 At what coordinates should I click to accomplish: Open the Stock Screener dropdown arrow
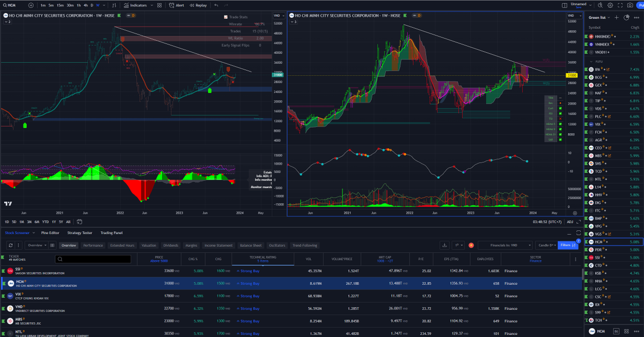[x=33, y=233]
